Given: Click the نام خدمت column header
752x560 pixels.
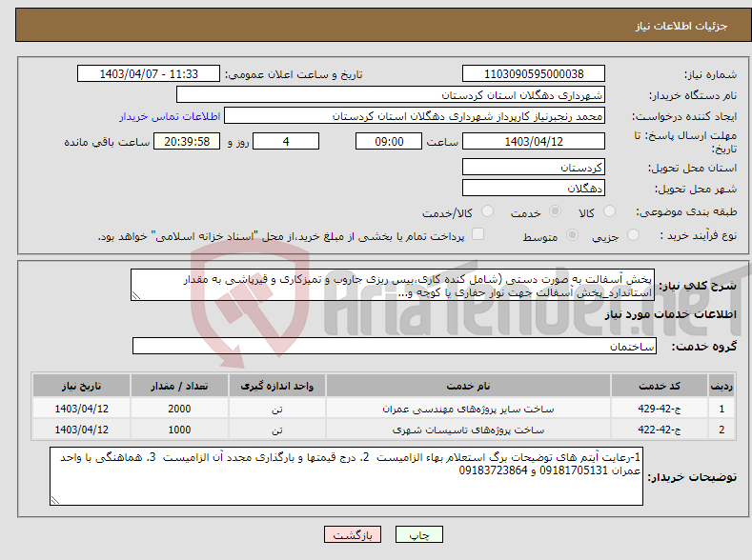Looking at the screenshot, I should (x=468, y=386).
